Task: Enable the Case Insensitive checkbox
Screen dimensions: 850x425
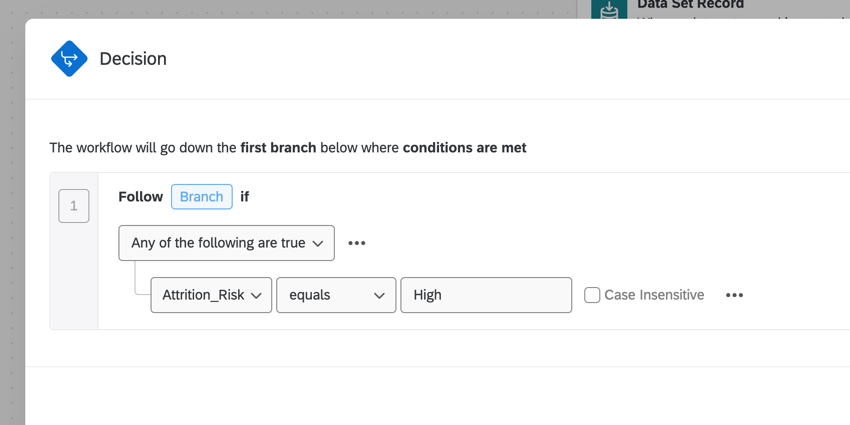Action: pyautogui.click(x=592, y=295)
